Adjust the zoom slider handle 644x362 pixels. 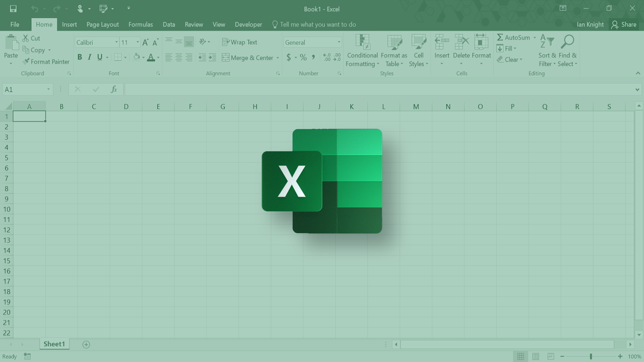591,356
